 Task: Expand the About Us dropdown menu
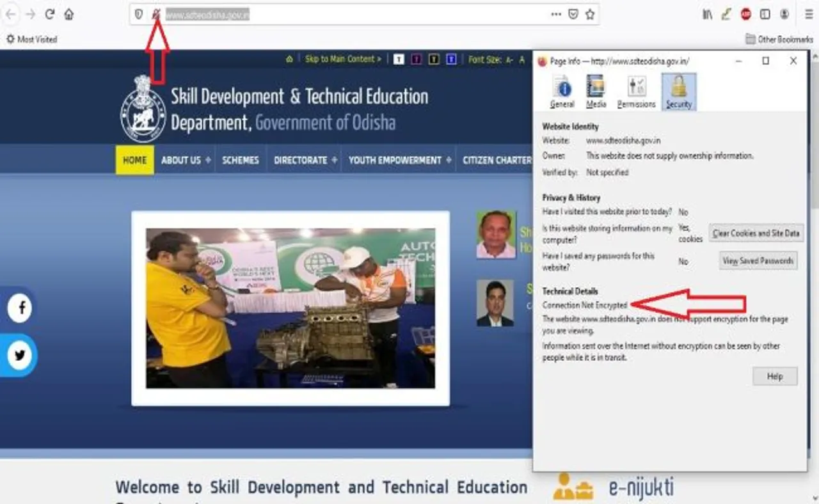click(185, 160)
